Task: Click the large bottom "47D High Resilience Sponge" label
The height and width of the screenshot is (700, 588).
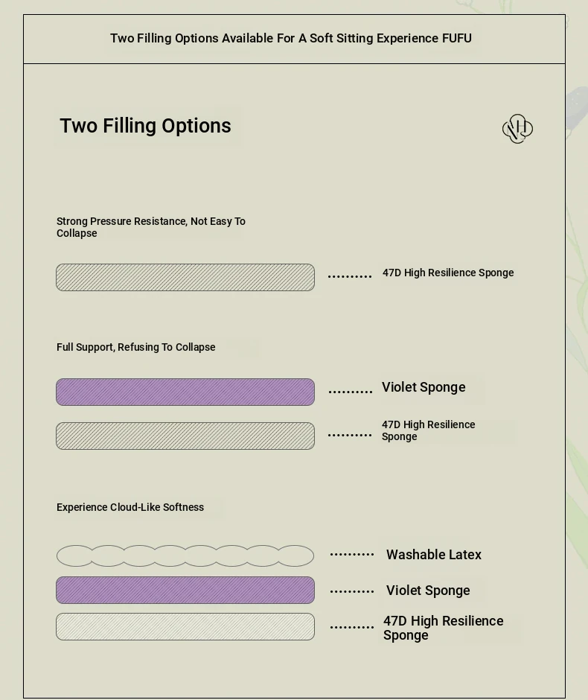Action: coord(443,628)
